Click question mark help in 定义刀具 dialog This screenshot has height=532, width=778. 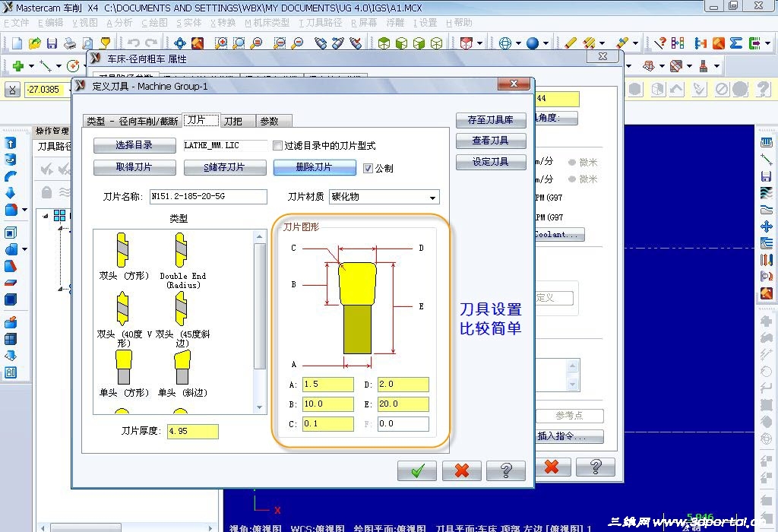pyautogui.click(x=505, y=470)
